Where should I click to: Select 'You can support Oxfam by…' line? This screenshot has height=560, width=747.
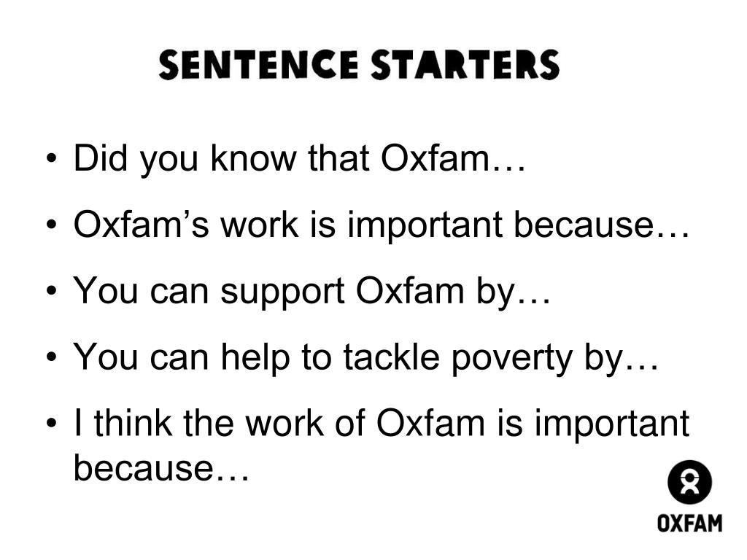pos(312,290)
